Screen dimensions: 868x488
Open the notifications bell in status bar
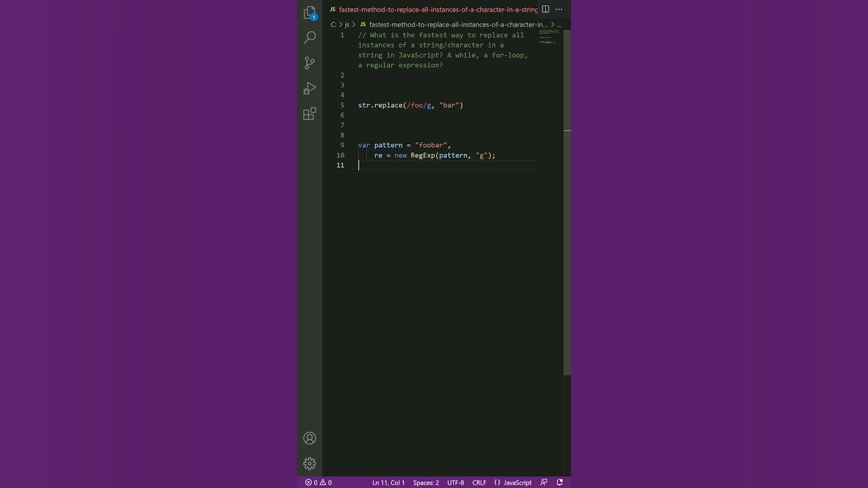pos(559,483)
